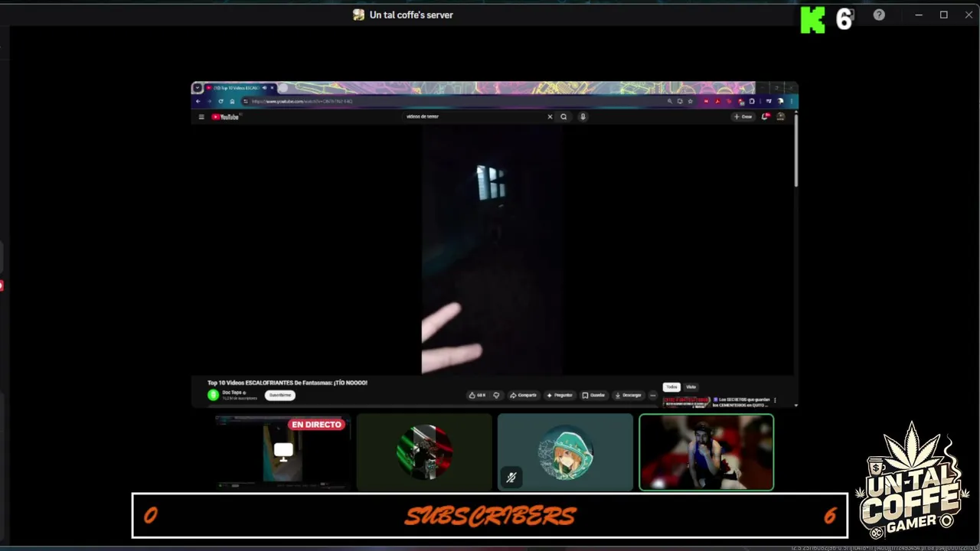Select the 'Visto' filter chip
Screen dimensions: 980x551
coord(691,387)
